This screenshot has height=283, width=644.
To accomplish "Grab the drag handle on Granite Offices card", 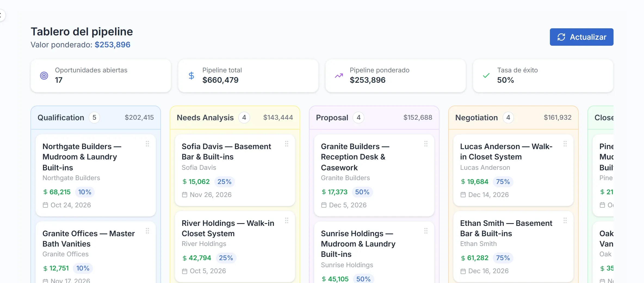I will pos(147,231).
